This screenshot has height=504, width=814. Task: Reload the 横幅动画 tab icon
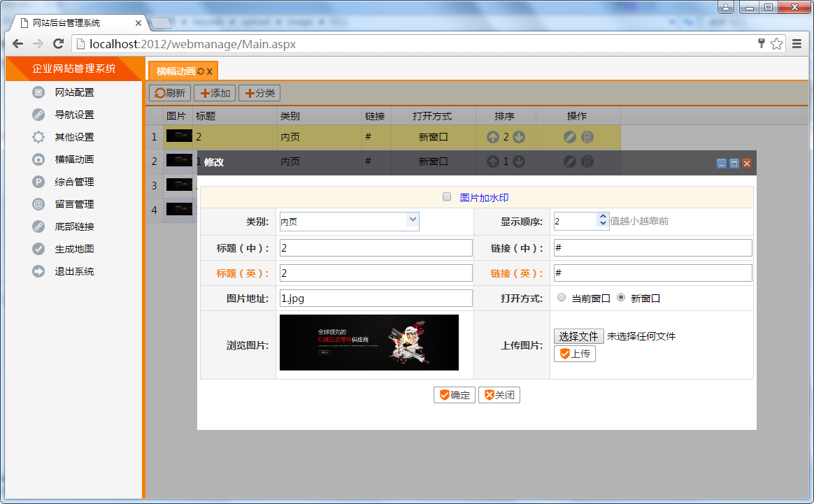click(x=201, y=71)
